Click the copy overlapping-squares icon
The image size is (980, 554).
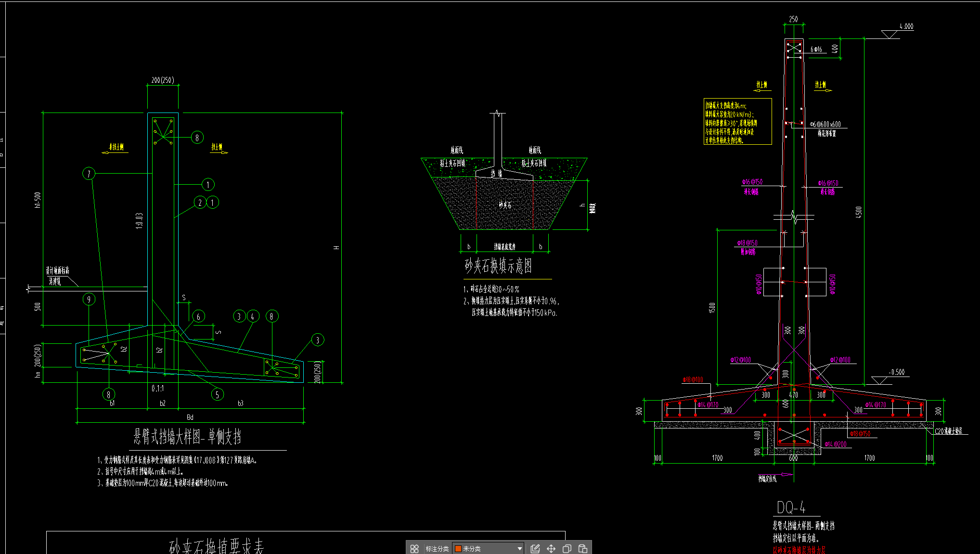[x=567, y=549]
